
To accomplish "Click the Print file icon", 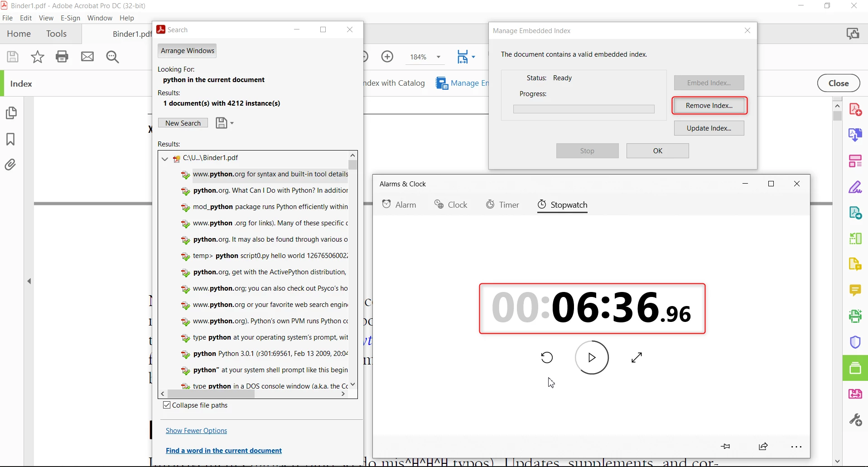I will click(x=62, y=57).
